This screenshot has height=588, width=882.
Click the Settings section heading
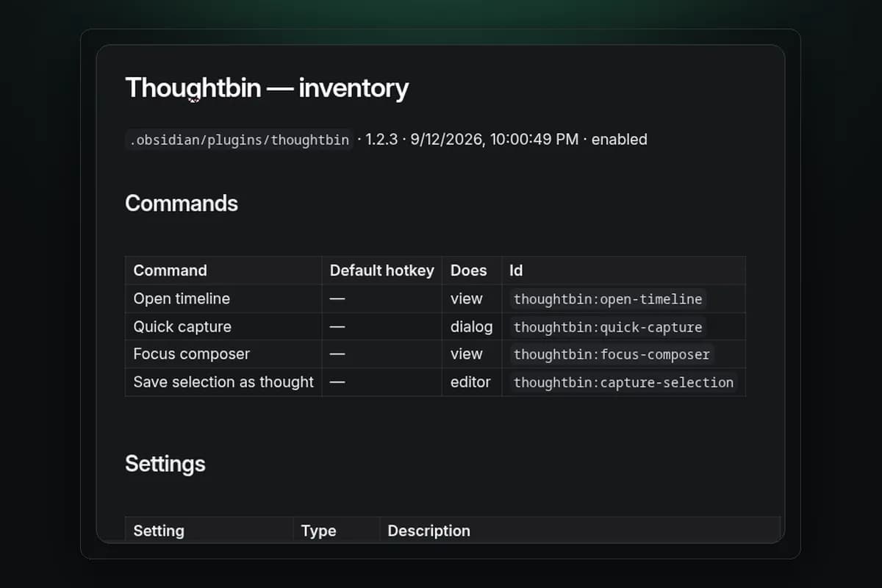(165, 464)
